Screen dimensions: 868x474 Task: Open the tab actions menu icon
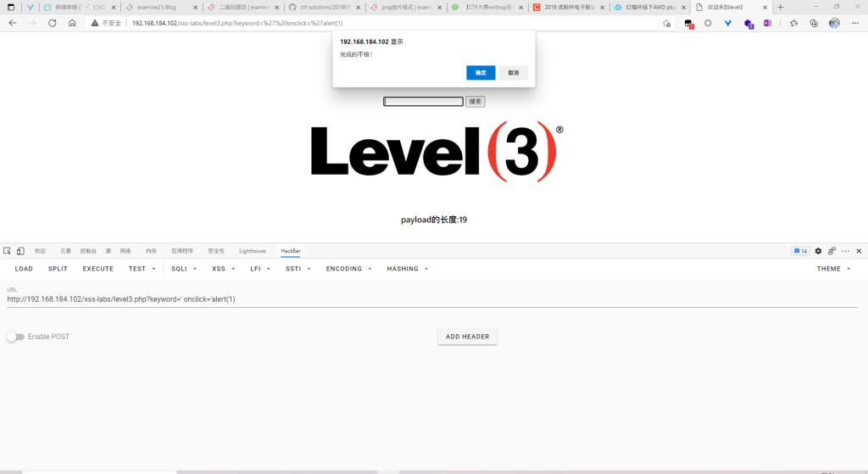10,7
